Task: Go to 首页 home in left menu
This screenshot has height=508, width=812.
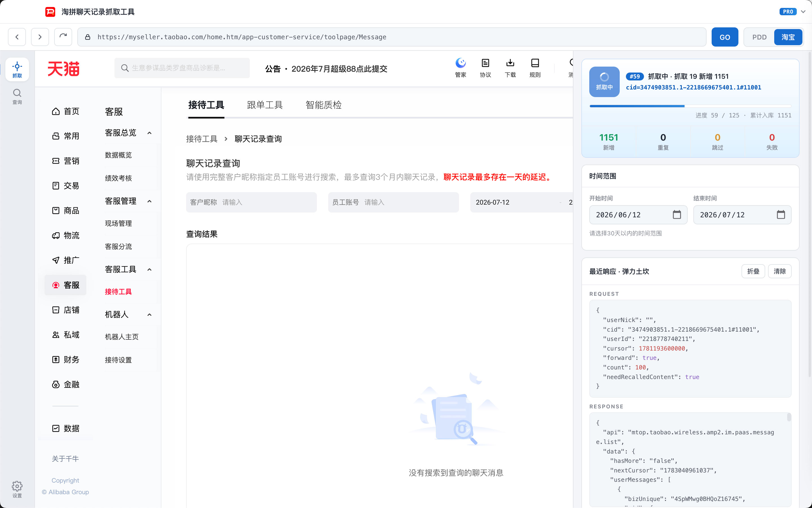Action: [65, 111]
